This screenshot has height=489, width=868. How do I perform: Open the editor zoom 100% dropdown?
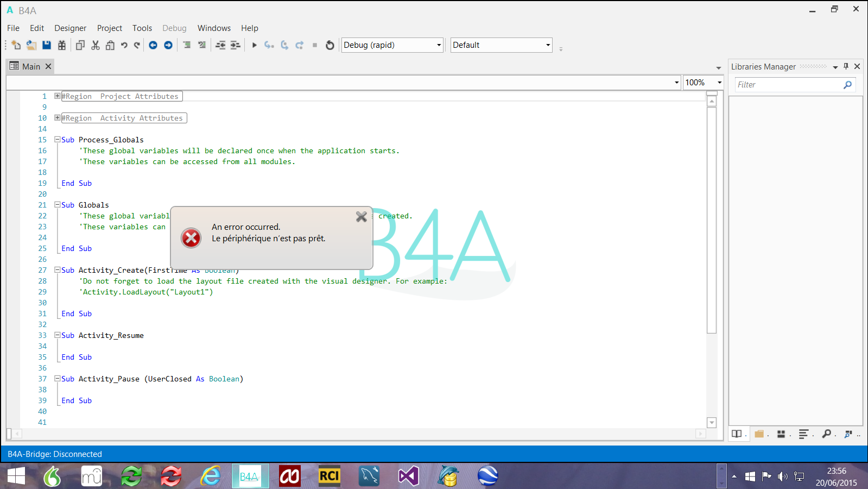[703, 83]
